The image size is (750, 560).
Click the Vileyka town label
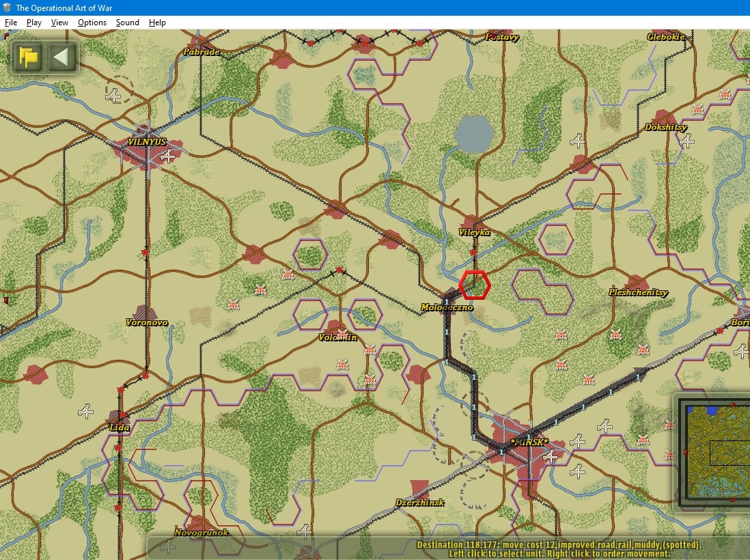474,232
